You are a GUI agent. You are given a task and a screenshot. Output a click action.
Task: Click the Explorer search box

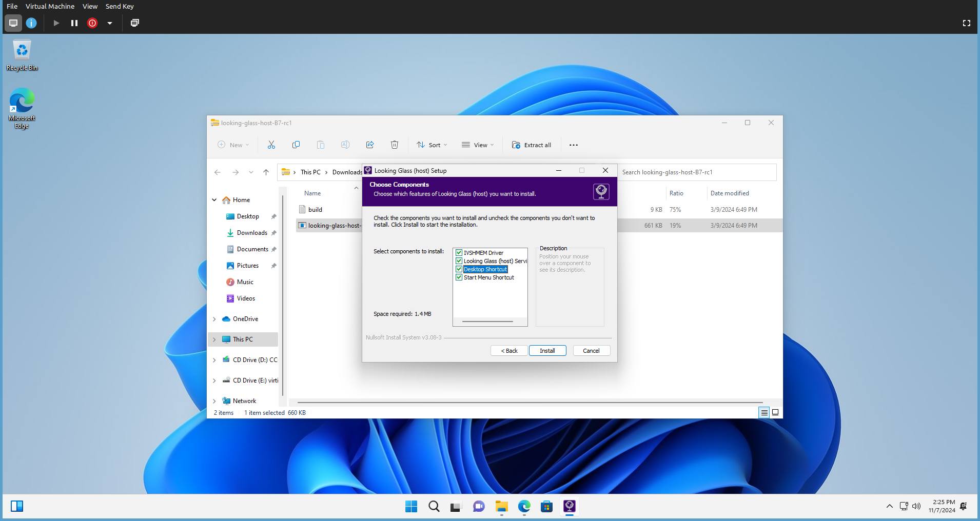pos(696,172)
